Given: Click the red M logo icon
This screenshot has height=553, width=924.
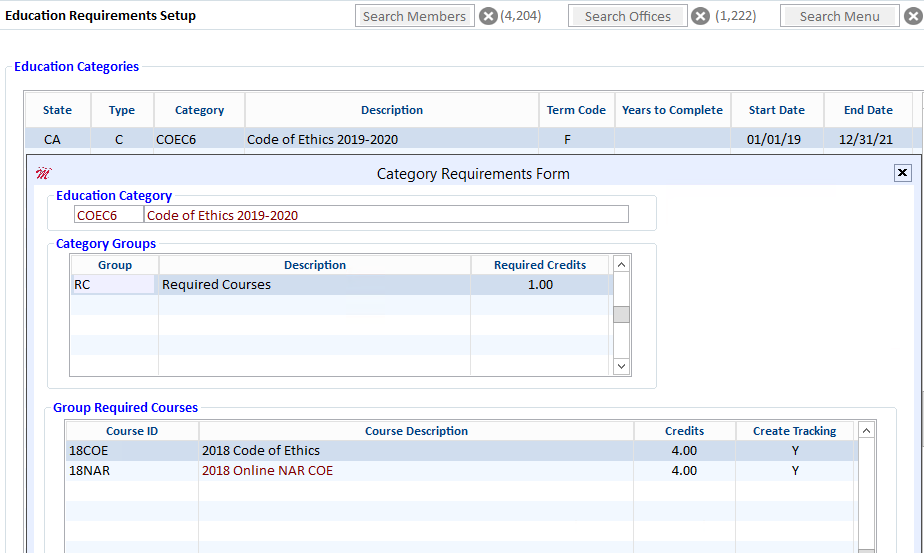Looking at the screenshot, I should pyautogui.click(x=44, y=173).
